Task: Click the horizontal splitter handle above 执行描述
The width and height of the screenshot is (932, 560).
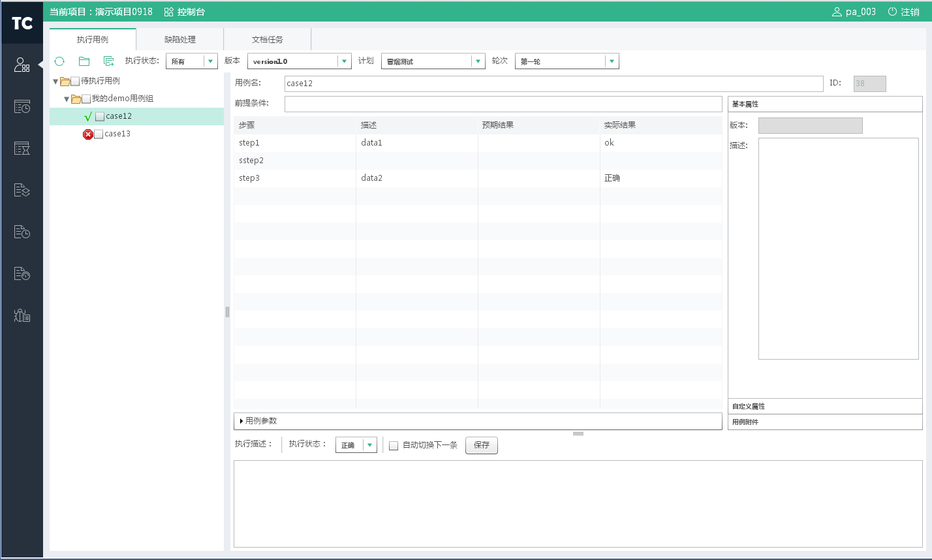Action: (x=578, y=433)
